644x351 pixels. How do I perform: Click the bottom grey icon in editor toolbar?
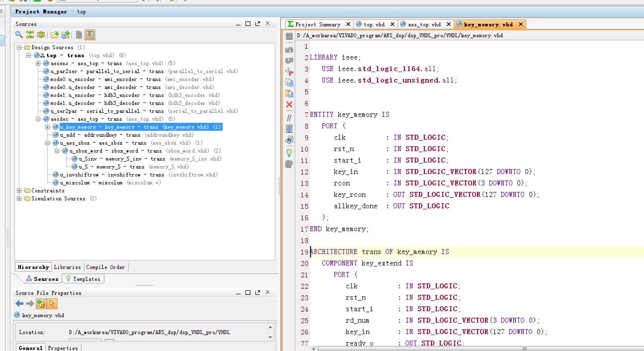click(289, 164)
